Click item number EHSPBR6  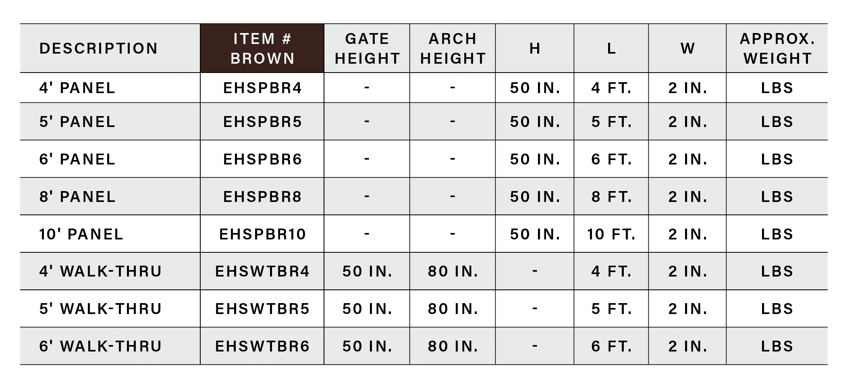tap(263, 159)
